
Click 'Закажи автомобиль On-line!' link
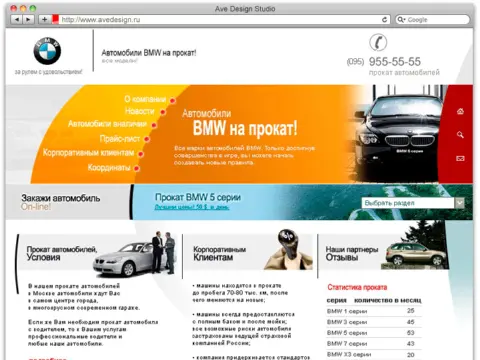[x=60, y=202]
